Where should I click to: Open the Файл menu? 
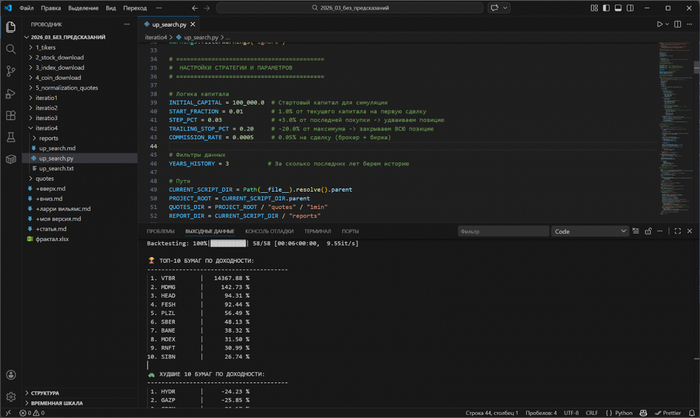[x=26, y=8]
